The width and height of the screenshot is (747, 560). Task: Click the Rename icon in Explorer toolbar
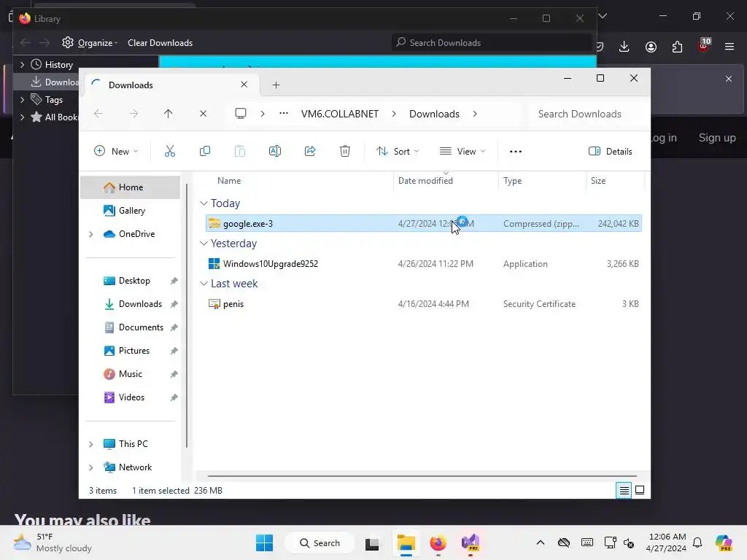(275, 152)
